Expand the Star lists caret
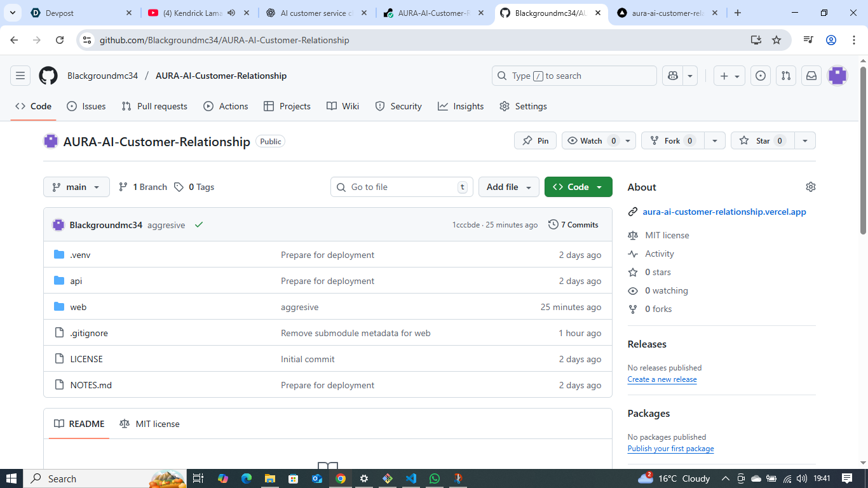 pos(805,140)
